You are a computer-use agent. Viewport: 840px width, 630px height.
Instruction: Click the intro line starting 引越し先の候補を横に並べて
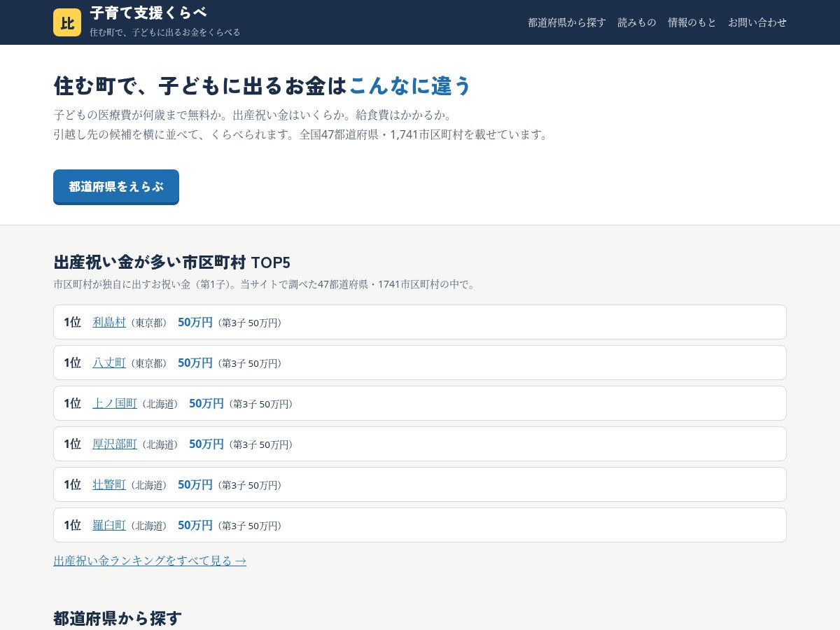point(302,134)
